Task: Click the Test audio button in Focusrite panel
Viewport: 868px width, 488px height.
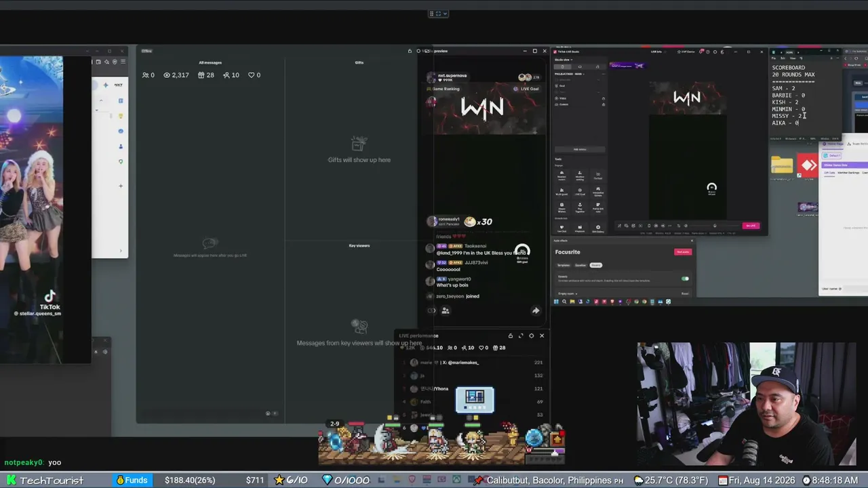Action: pyautogui.click(x=683, y=252)
